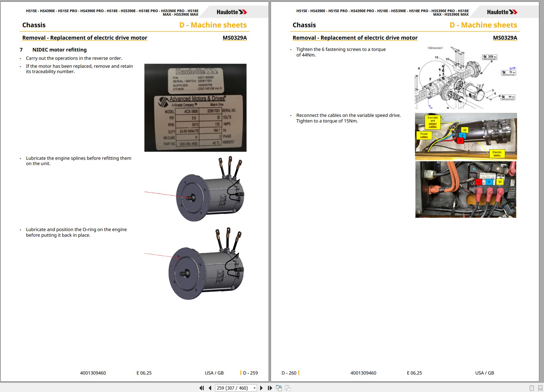The height and width of the screenshot is (392, 544).
Task: Click the MS0329A code on left page
Action: point(235,38)
